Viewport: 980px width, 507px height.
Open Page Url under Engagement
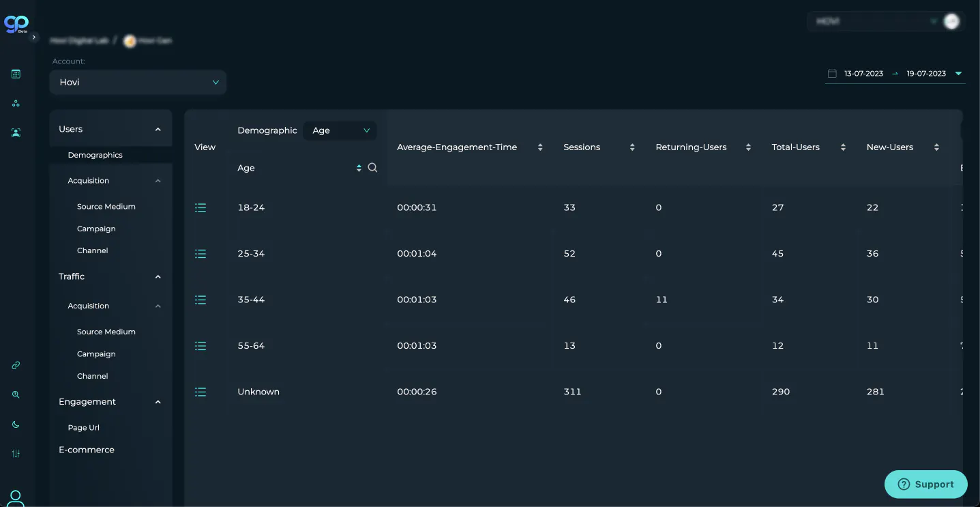point(84,428)
